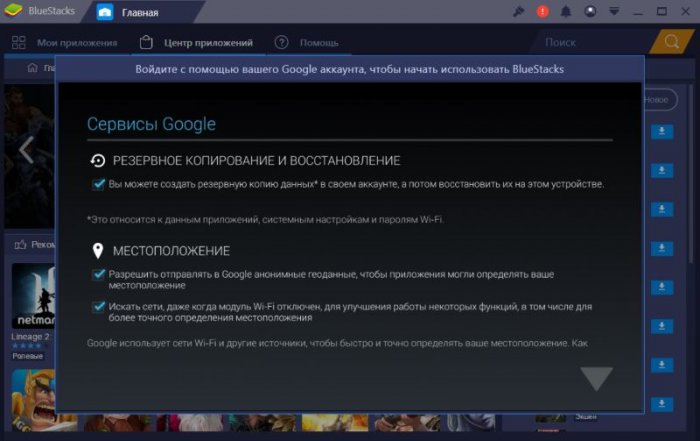The height and width of the screenshot is (441, 700).
Task: Click the Сервисы Google heading
Action: 151,124
